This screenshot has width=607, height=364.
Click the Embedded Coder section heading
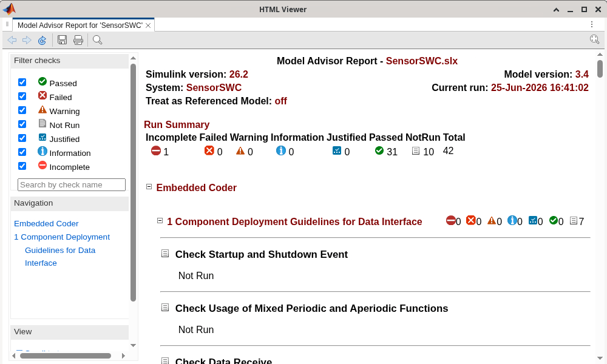pyautogui.click(x=196, y=187)
